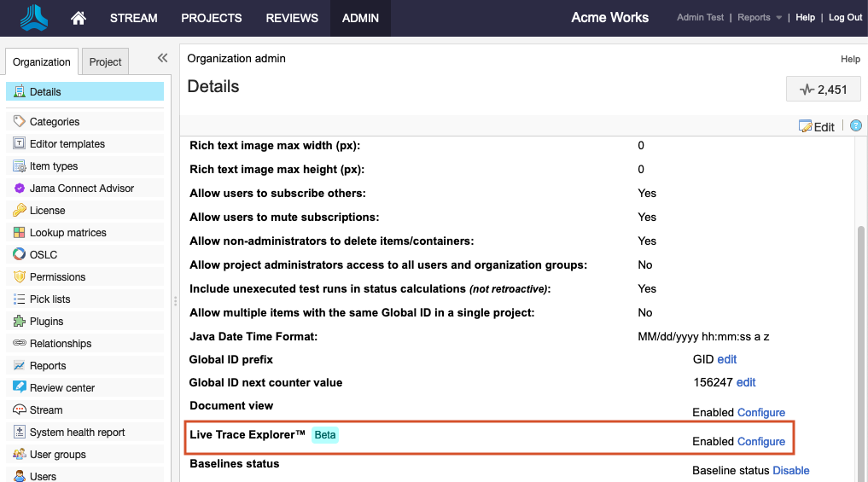868x482 pixels.
Task: Open the Details sidebar icon
Action: (20, 91)
